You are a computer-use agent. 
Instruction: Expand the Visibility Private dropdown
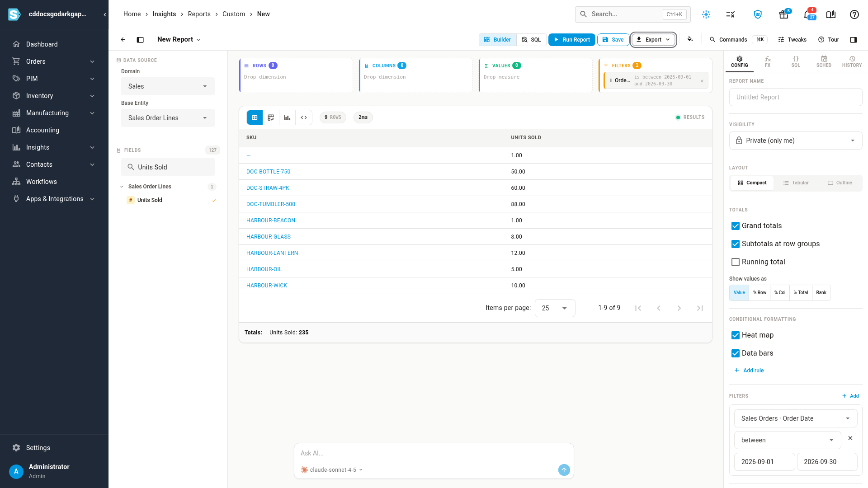[796, 141]
